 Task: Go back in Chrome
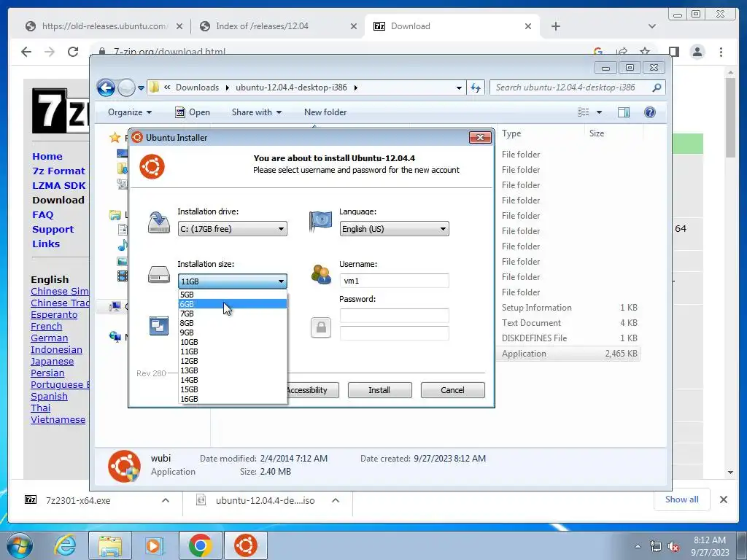26,52
